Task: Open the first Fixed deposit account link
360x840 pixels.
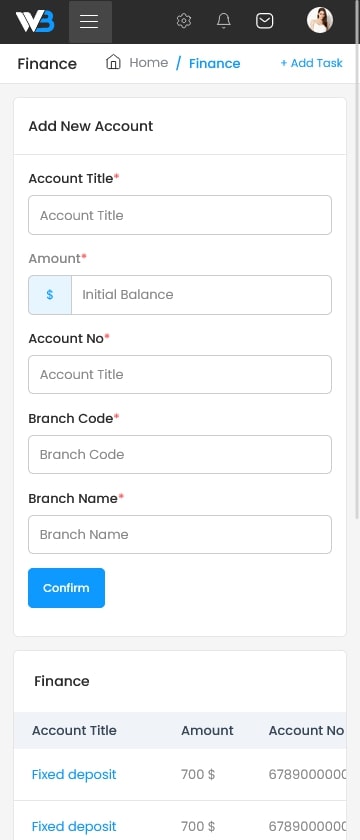Action: coord(74,775)
